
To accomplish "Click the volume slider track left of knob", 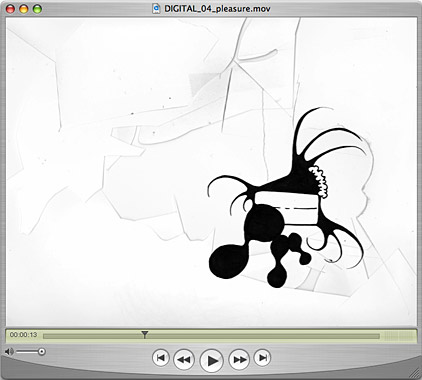I will [27, 351].
